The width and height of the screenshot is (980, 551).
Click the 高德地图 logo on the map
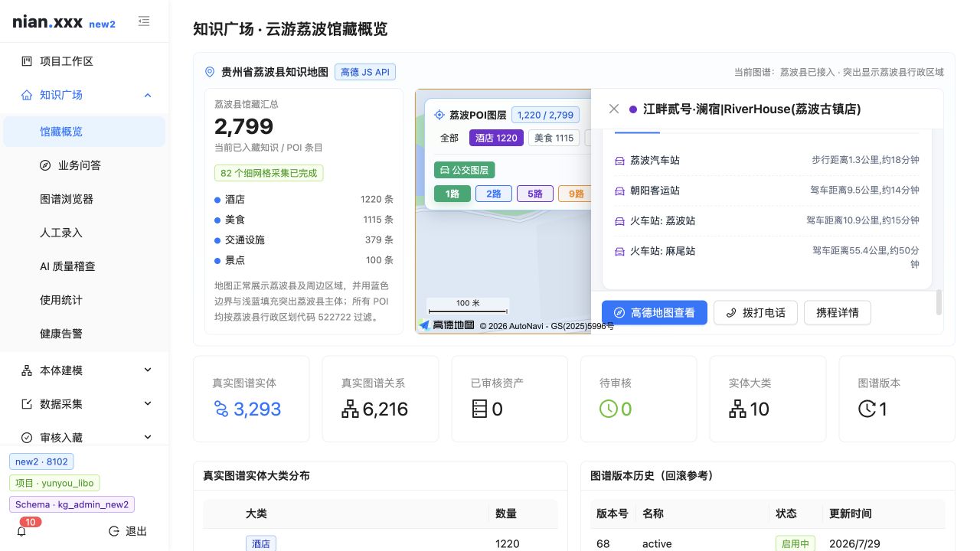pos(447,325)
